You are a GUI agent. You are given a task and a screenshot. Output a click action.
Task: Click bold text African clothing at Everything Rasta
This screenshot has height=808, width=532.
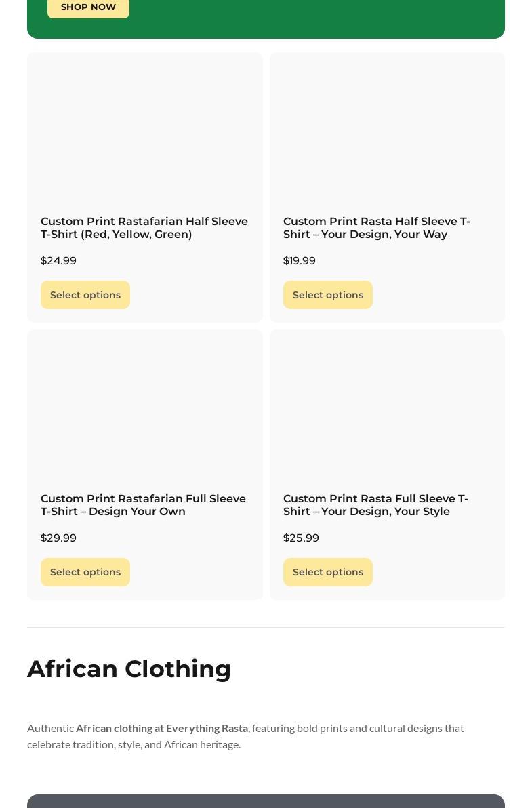[162, 728]
